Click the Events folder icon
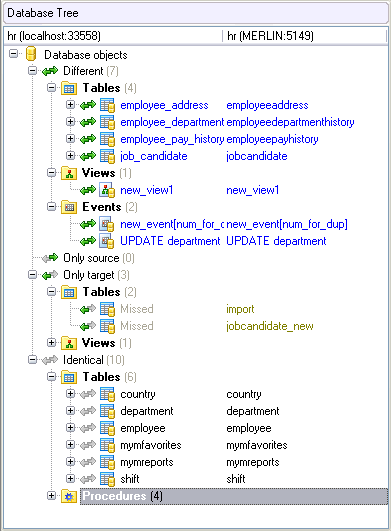The height and width of the screenshot is (531, 391). pos(69,207)
